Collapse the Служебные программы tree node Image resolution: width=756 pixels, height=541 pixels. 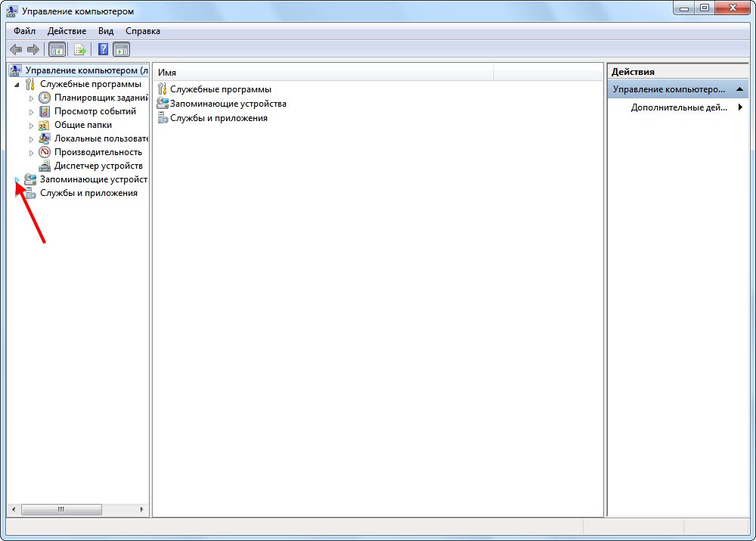click(17, 85)
